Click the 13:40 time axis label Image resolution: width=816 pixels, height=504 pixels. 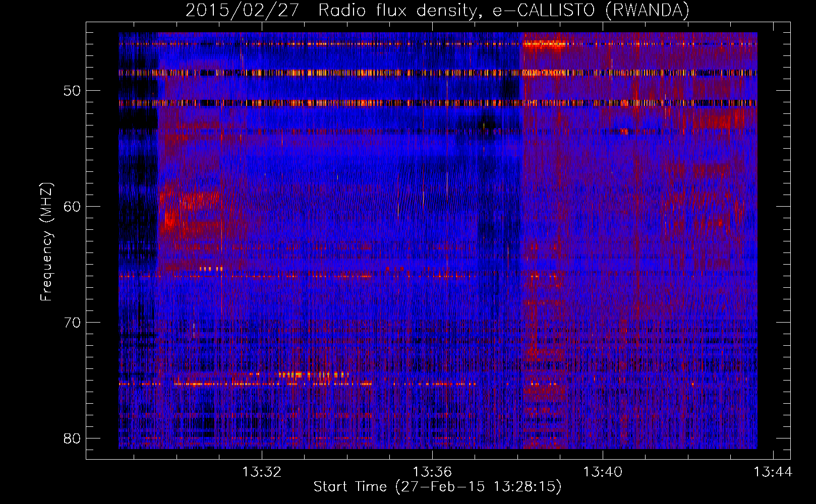click(603, 472)
